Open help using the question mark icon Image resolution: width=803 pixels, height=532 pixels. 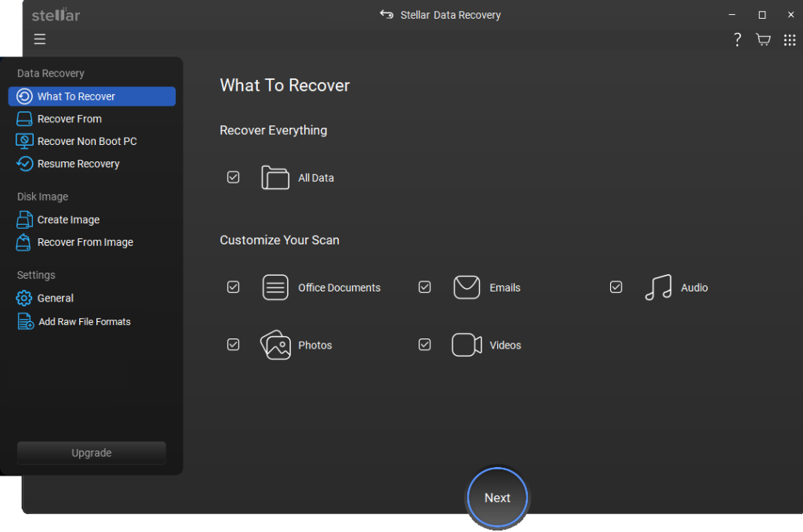(x=737, y=39)
